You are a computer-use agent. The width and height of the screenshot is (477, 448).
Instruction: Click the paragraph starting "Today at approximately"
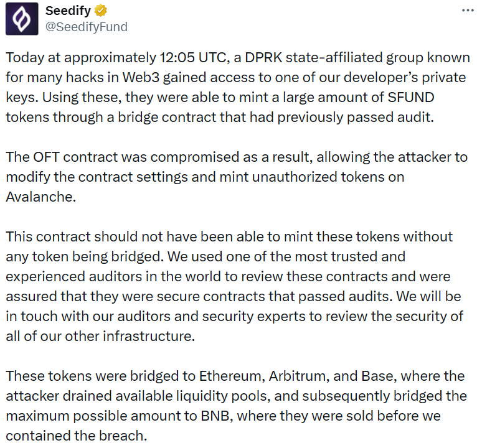[237, 87]
